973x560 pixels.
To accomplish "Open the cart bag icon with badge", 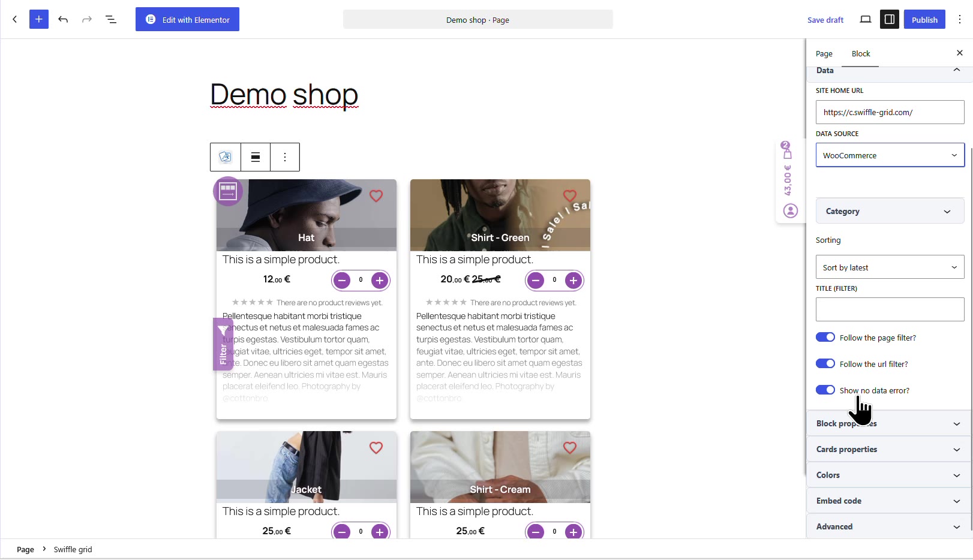I will 787,150.
